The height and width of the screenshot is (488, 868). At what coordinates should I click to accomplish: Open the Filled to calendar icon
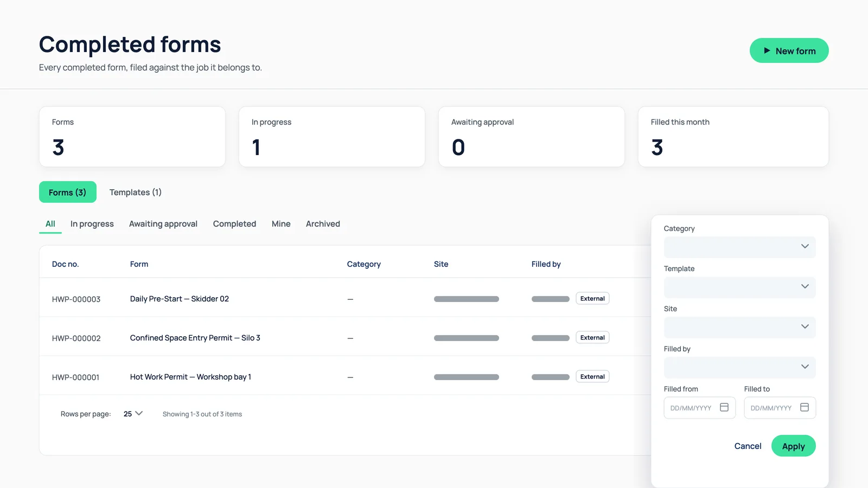(805, 407)
